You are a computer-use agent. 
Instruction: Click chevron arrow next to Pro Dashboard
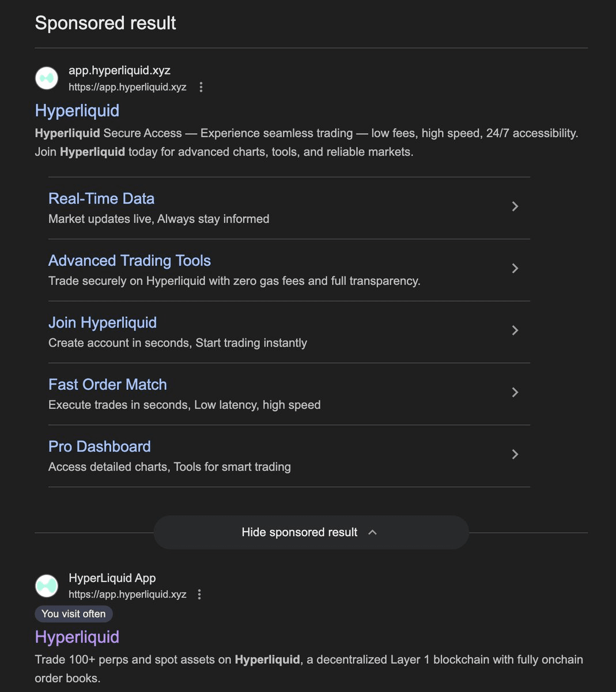(x=515, y=454)
